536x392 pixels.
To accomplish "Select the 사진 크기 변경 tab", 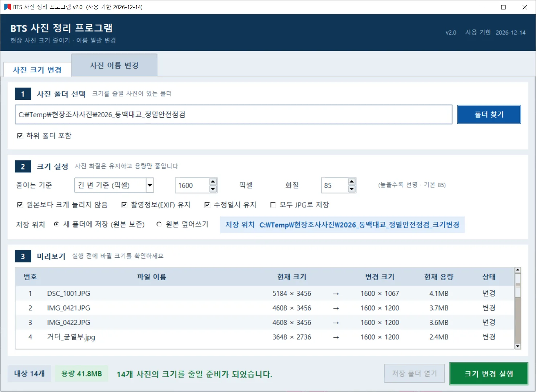I will (37, 70).
